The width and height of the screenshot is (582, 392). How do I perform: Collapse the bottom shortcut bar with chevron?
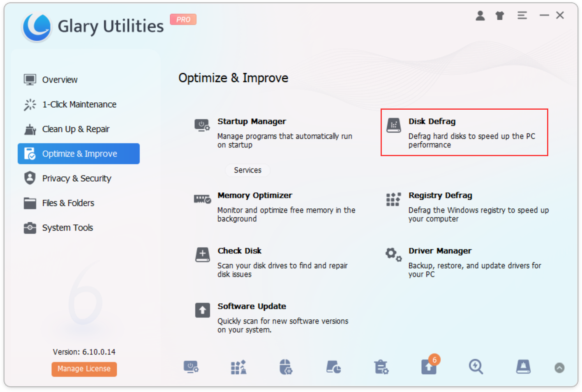(559, 369)
